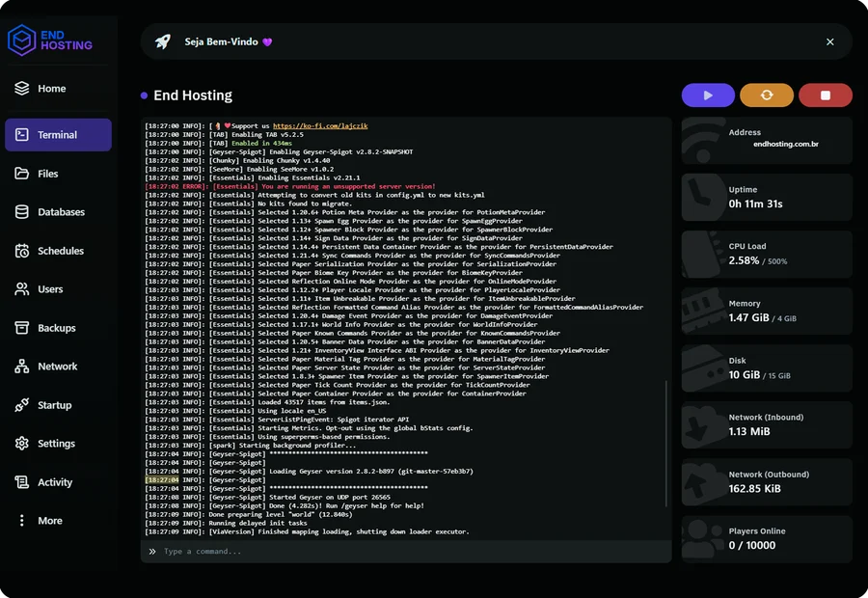
Task: Select the Terminal icon in sidebar
Action: click(21, 135)
